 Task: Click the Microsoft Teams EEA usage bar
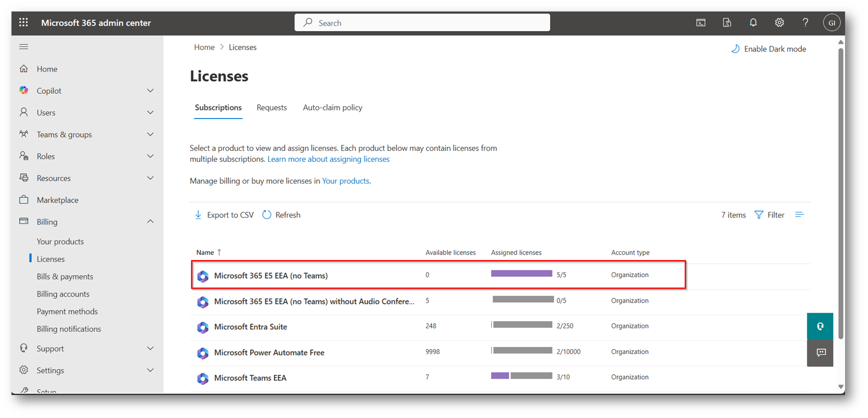[522, 376]
